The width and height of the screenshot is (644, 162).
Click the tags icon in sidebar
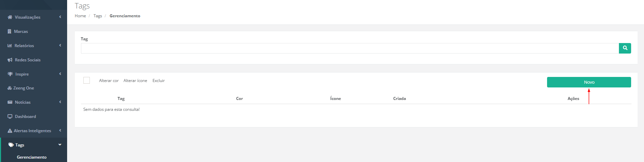click(11, 145)
